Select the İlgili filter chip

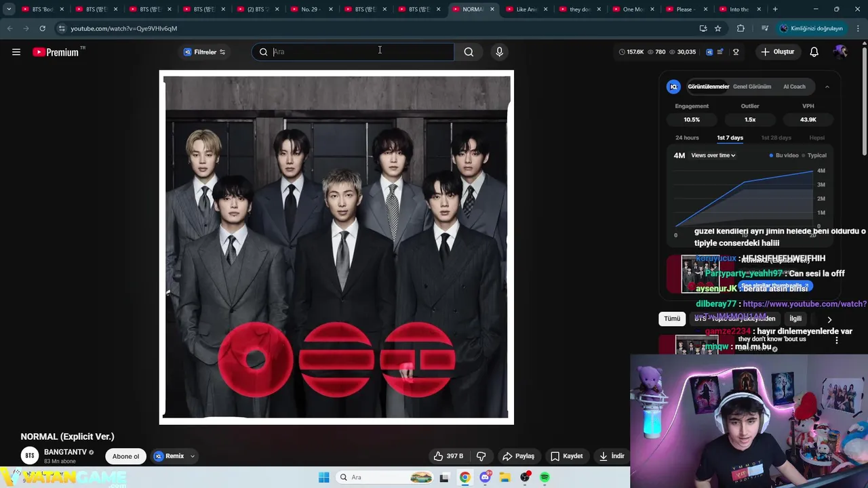[x=795, y=319]
